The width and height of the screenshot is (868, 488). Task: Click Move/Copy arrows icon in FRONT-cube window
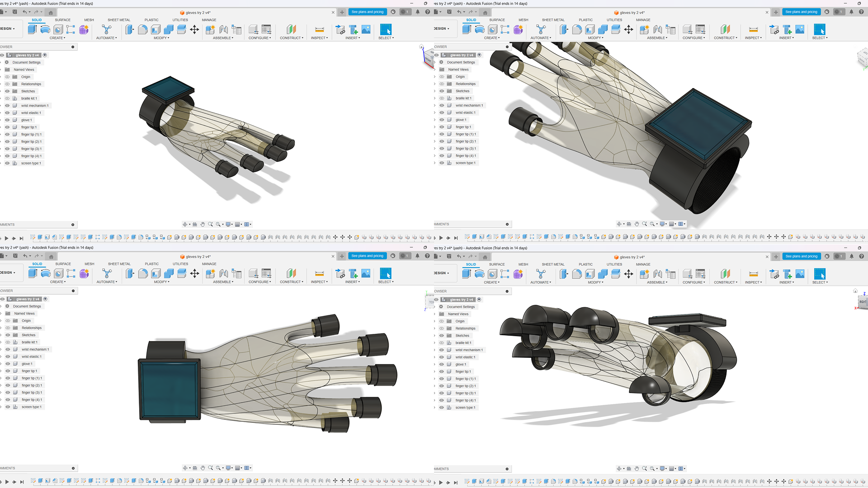coord(194,30)
